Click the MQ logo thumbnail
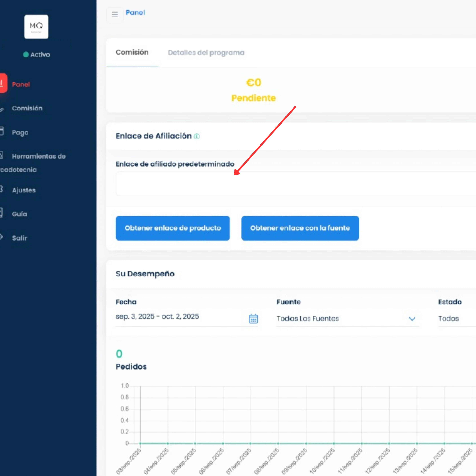This screenshot has width=476, height=476. [36, 27]
